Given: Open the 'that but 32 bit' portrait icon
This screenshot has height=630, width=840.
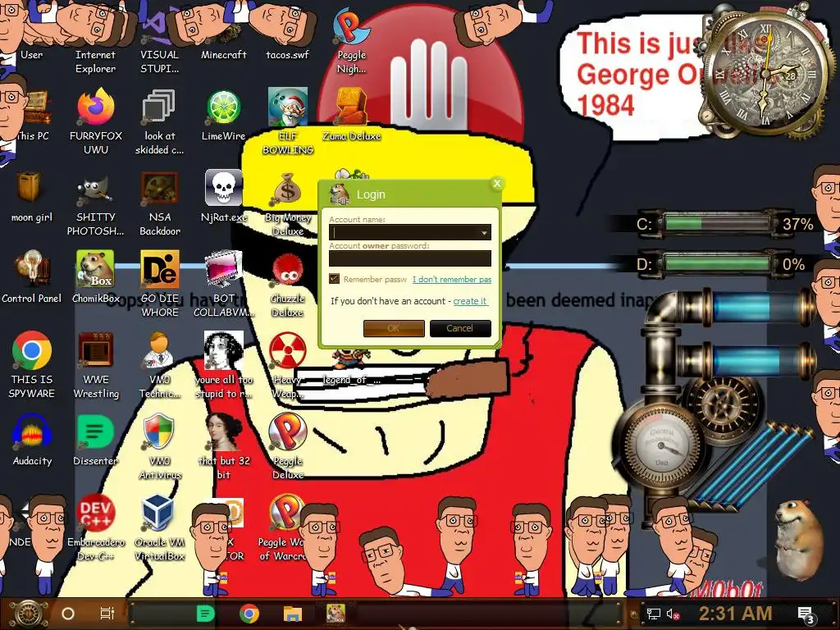Looking at the screenshot, I should point(223,447).
